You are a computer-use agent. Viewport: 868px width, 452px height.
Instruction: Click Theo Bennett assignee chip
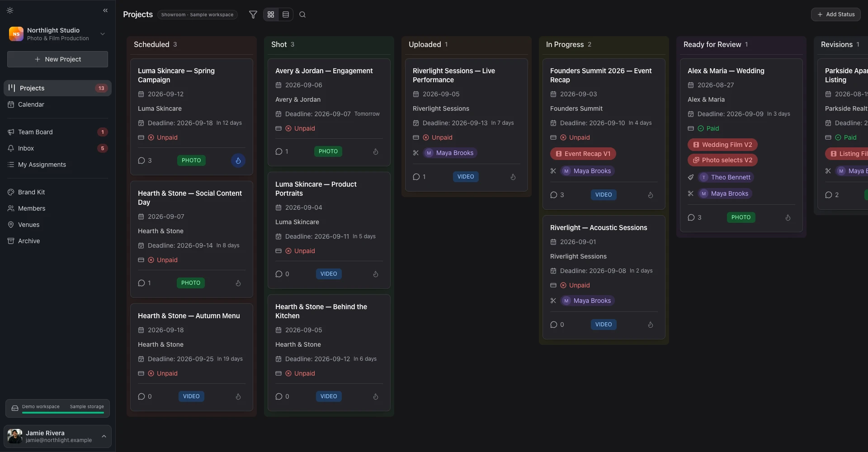click(726, 177)
